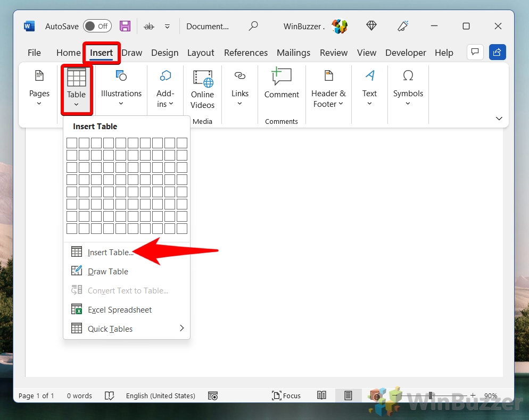Click the blue Share button
529x420 pixels.
click(x=497, y=52)
